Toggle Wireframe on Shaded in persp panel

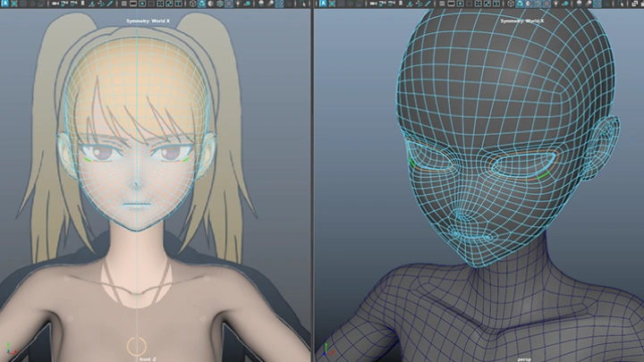[538, 4]
